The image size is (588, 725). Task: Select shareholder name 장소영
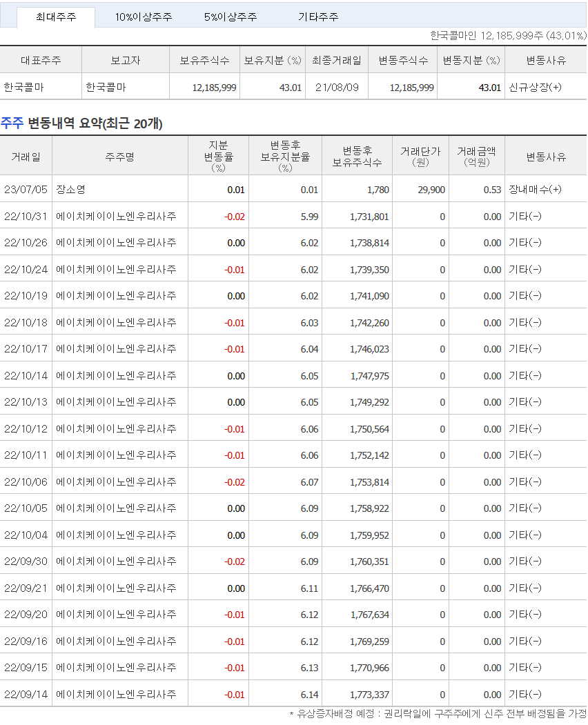coord(71,190)
